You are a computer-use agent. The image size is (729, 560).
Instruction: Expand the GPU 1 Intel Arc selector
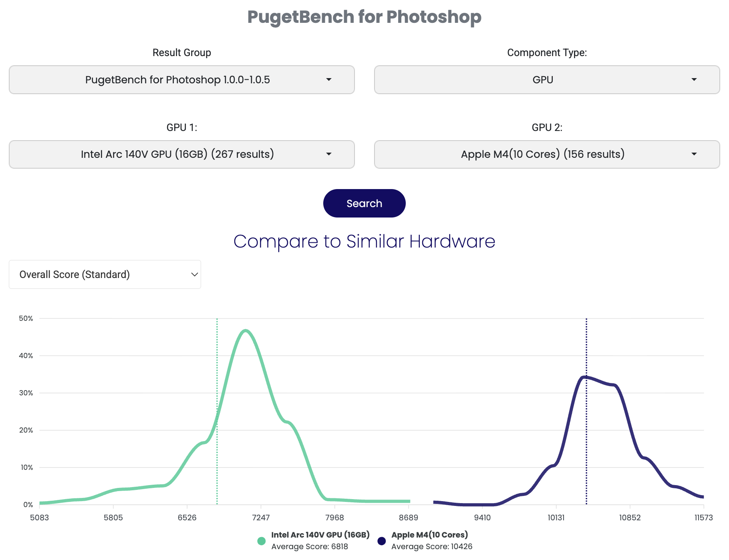pos(181,154)
